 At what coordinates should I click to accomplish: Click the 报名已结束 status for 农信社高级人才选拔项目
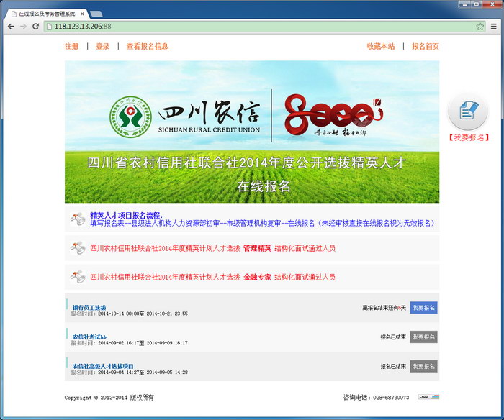[393, 366]
